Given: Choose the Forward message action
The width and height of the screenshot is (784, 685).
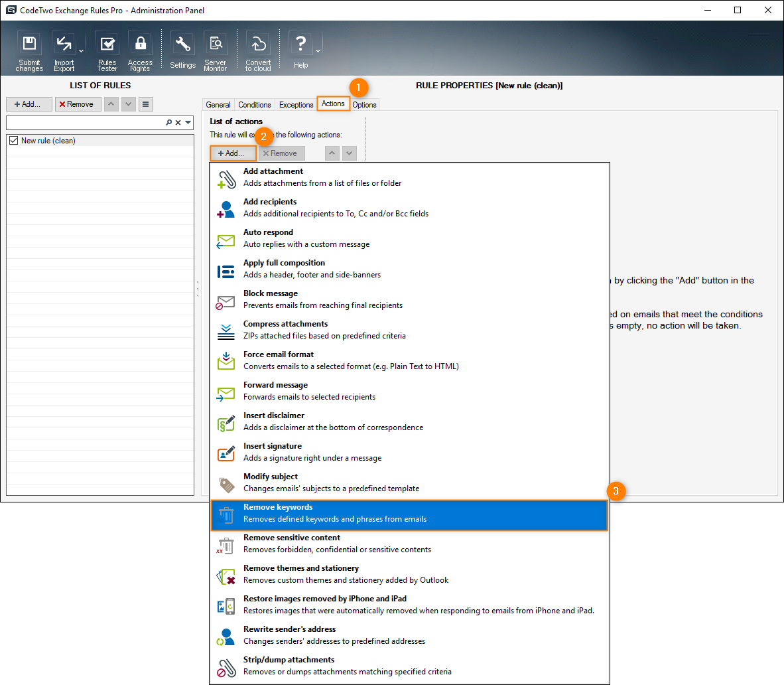Looking at the screenshot, I should (x=409, y=391).
